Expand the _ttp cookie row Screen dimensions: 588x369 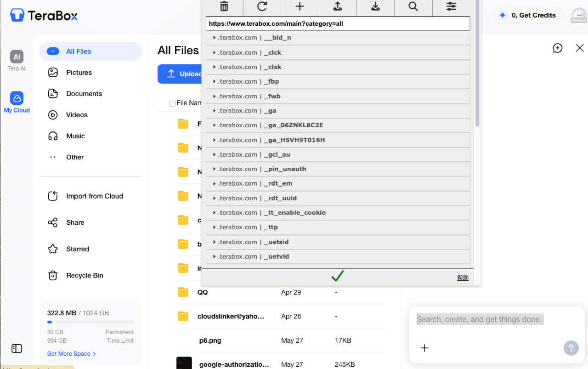(x=338, y=227)
